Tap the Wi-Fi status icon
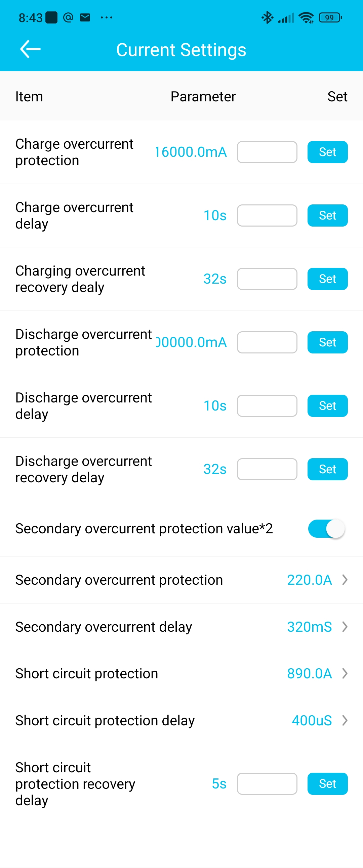Image resolution: width=363 pixels, height=868 pixels. coord(306,17)
